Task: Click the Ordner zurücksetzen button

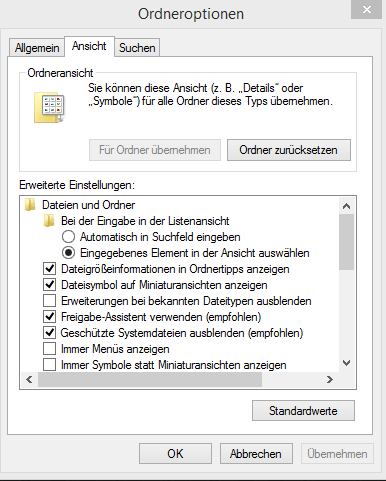Action: 289,150
